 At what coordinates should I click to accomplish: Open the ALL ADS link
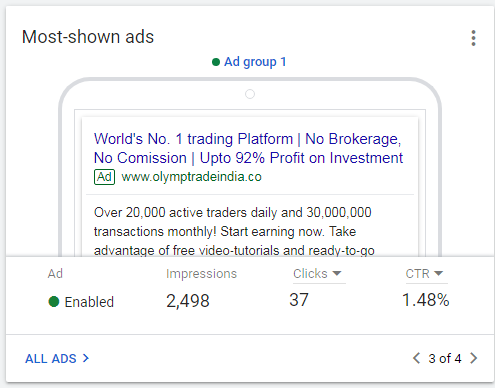51,359
